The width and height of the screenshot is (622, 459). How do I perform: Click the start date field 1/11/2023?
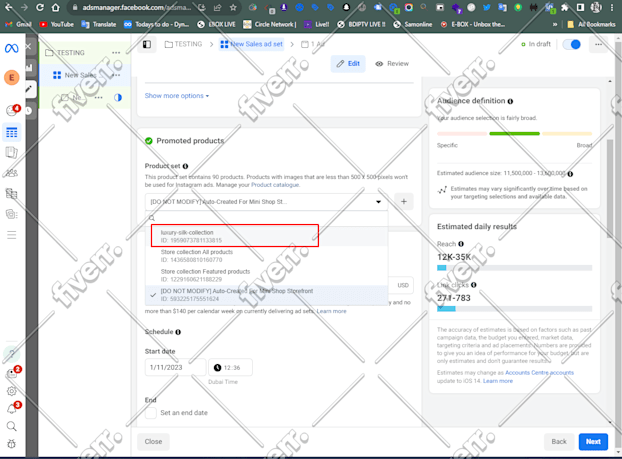point(175,367)
